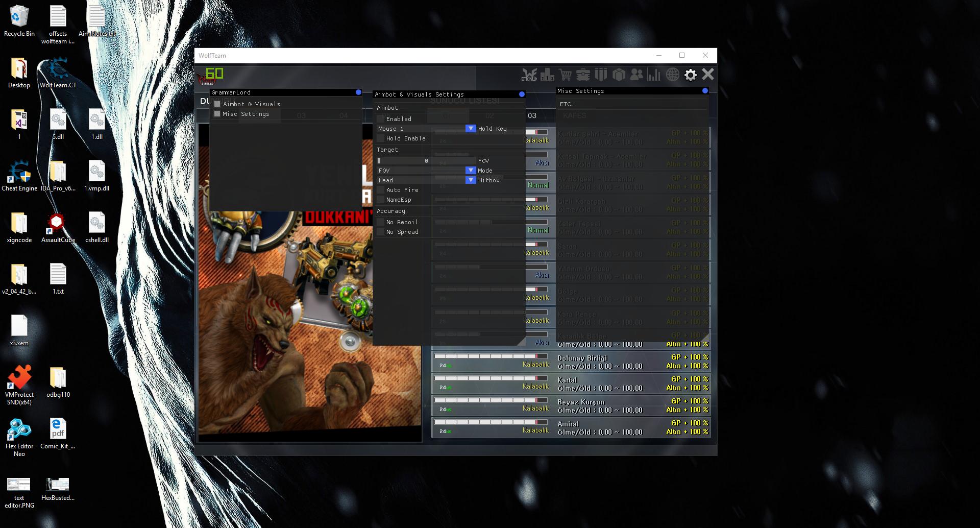Click the ETC. heading in Misc Settings

[566, 104]
